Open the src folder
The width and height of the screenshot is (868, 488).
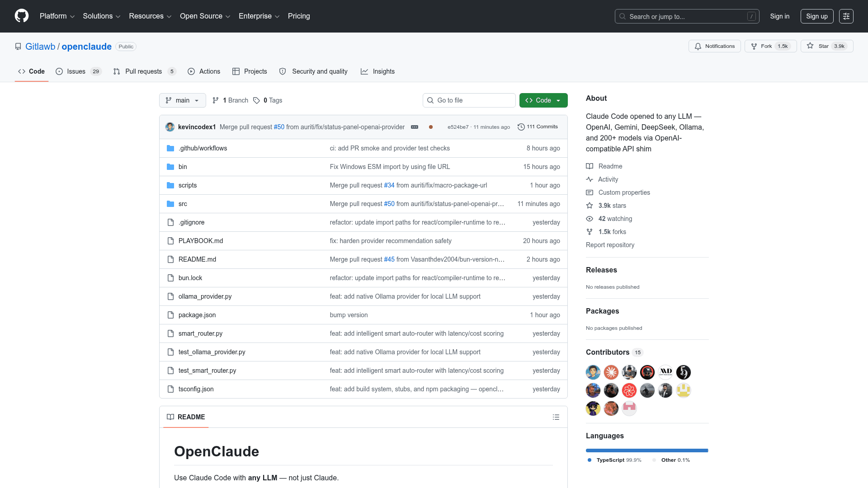[x=183, y=204]
